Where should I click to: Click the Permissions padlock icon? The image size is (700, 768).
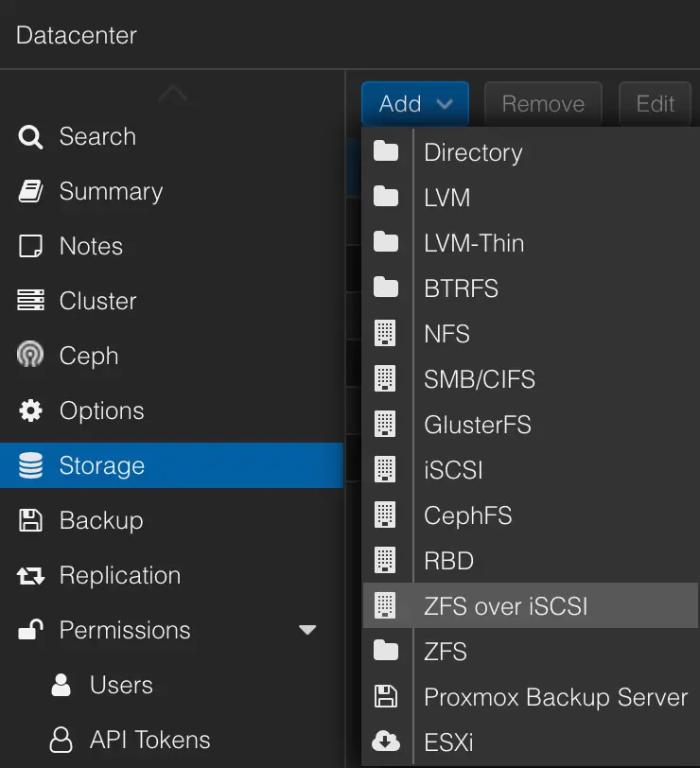pyautogui.click(x=29, y=630)
